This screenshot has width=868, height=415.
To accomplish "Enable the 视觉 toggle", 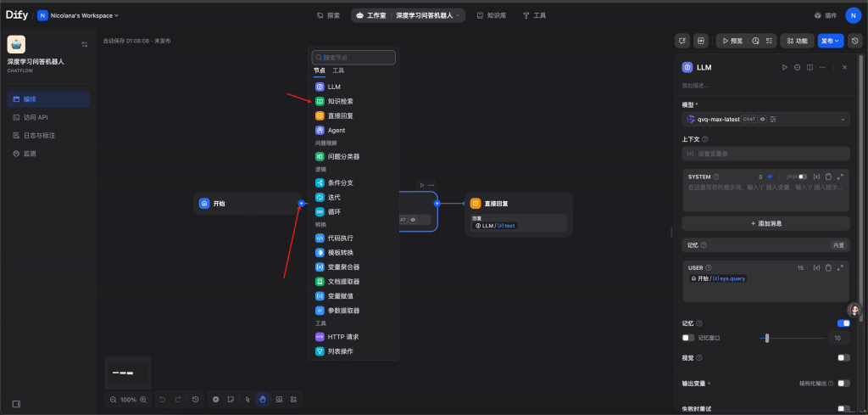I will point(843,358).
